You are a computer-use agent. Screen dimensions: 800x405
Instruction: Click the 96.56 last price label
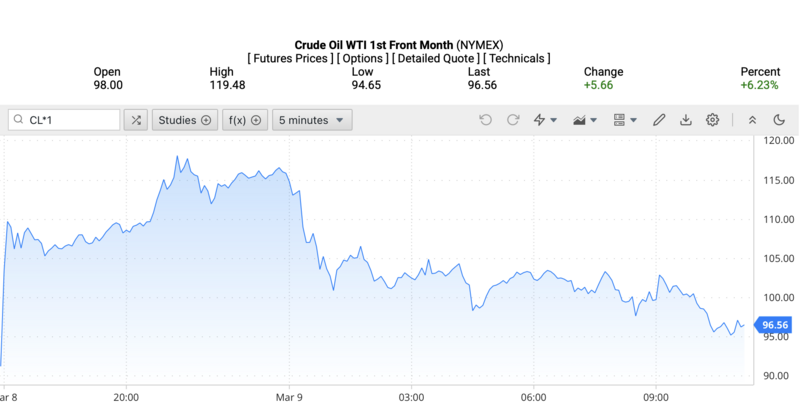[x=776, y=325]
